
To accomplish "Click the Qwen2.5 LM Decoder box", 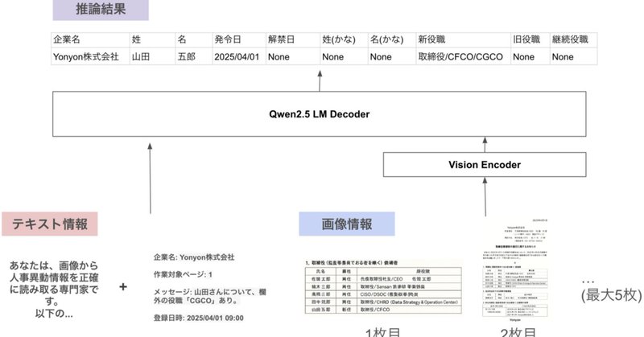I will tap(319, 114).
